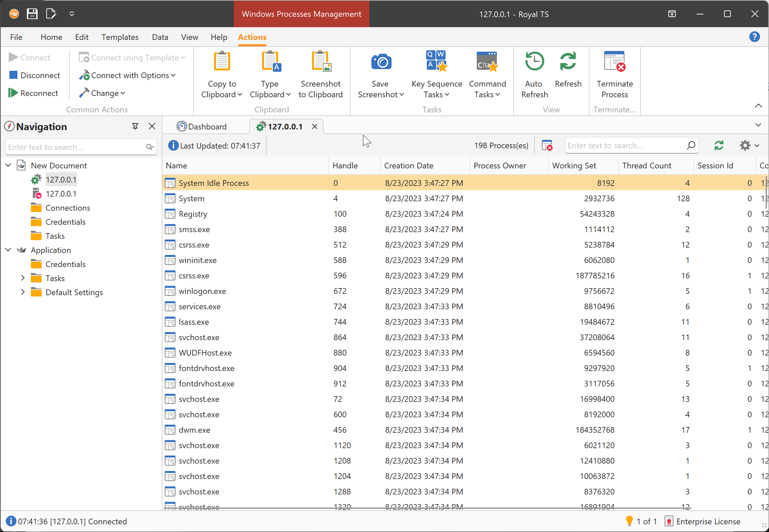Image resolution: width=769 pixels, height=532 pixels.
Task: Sort by the Handle column header
Action: [354, 165]
